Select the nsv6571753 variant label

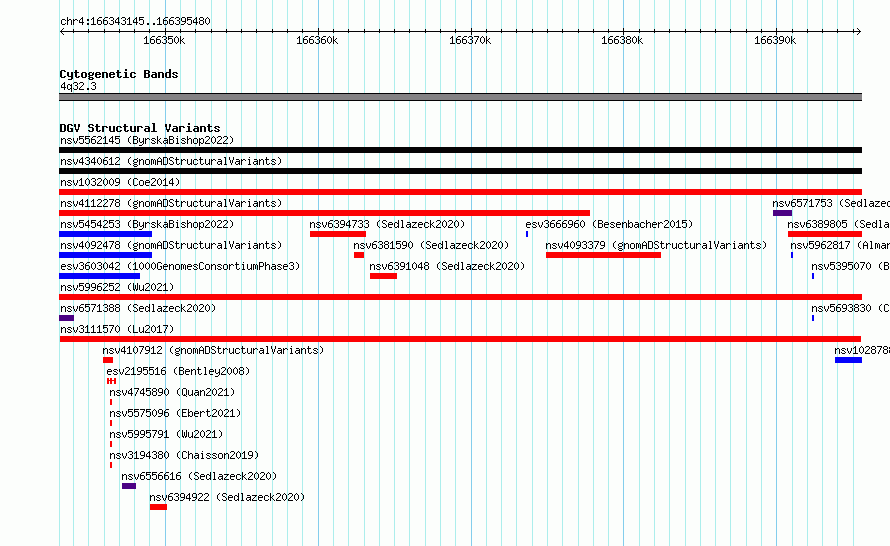tap(831, 203)
